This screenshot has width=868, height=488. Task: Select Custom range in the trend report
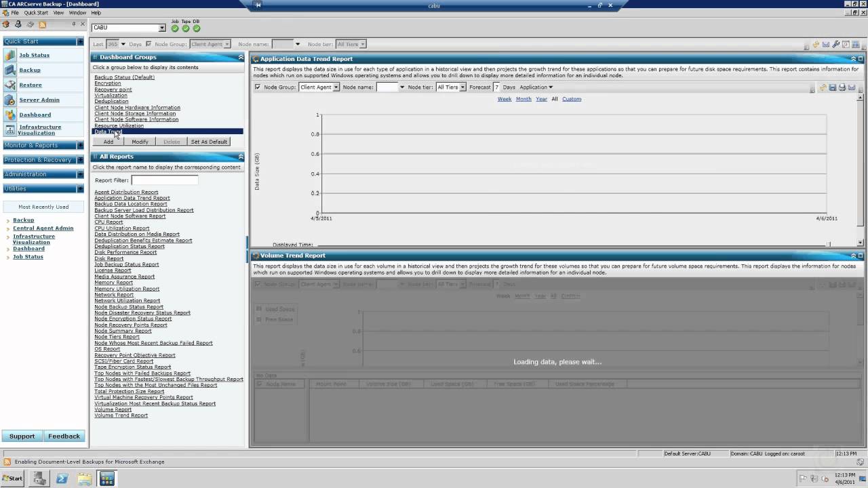(x=572, y=99)
